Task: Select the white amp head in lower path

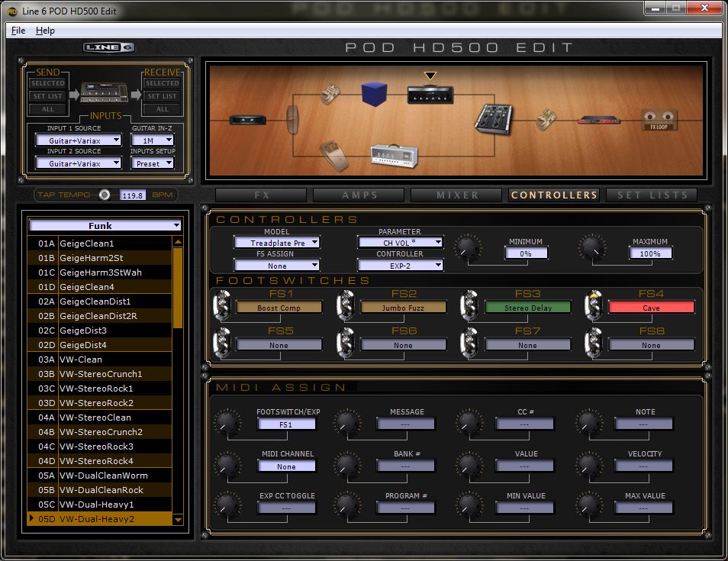Action: tap(395, 156)
